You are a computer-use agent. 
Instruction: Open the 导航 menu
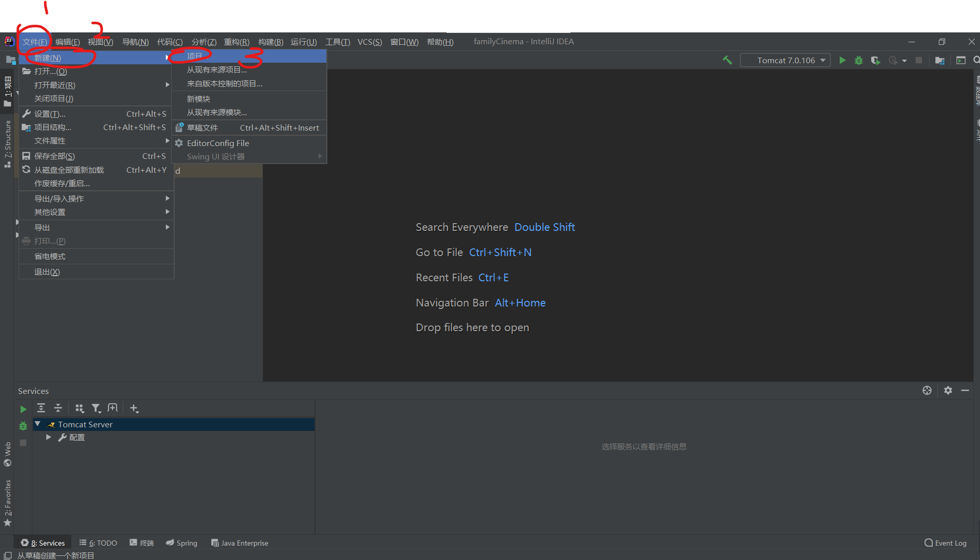(x=135, y=42)
